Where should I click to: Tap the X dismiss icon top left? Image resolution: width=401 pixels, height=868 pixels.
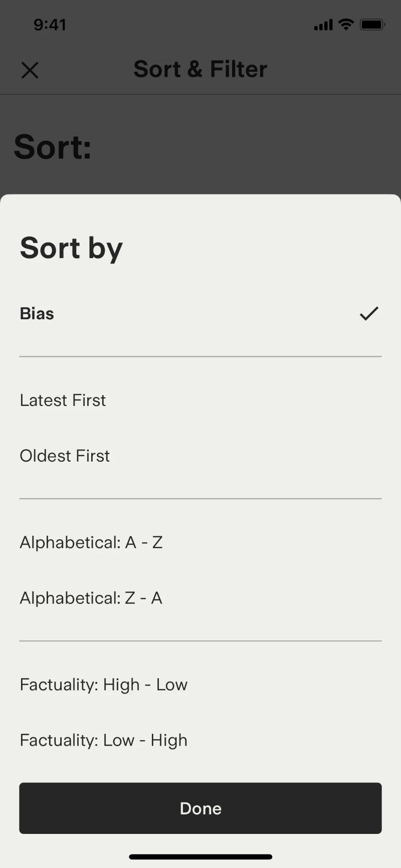click(x=30, y=70)
